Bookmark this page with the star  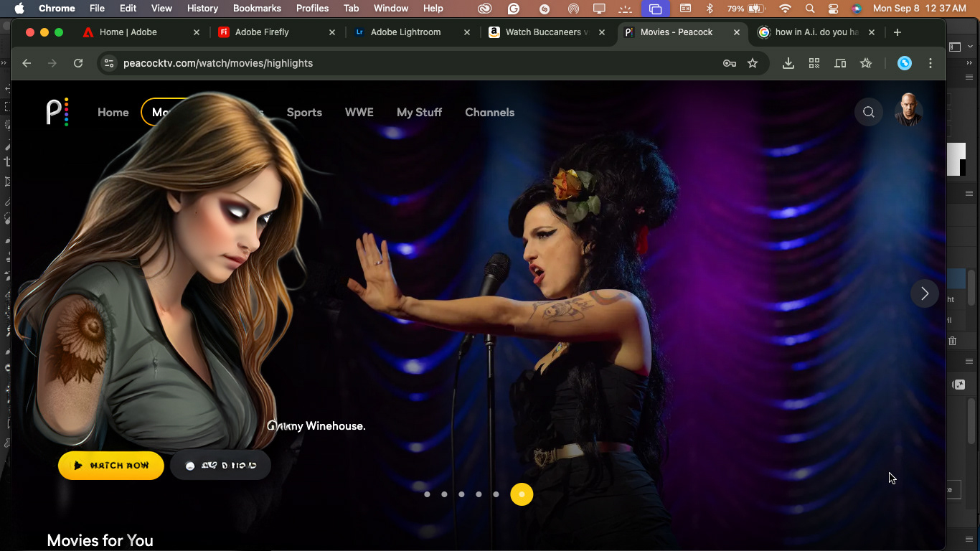pyautogui.click(x=753, y=63)
